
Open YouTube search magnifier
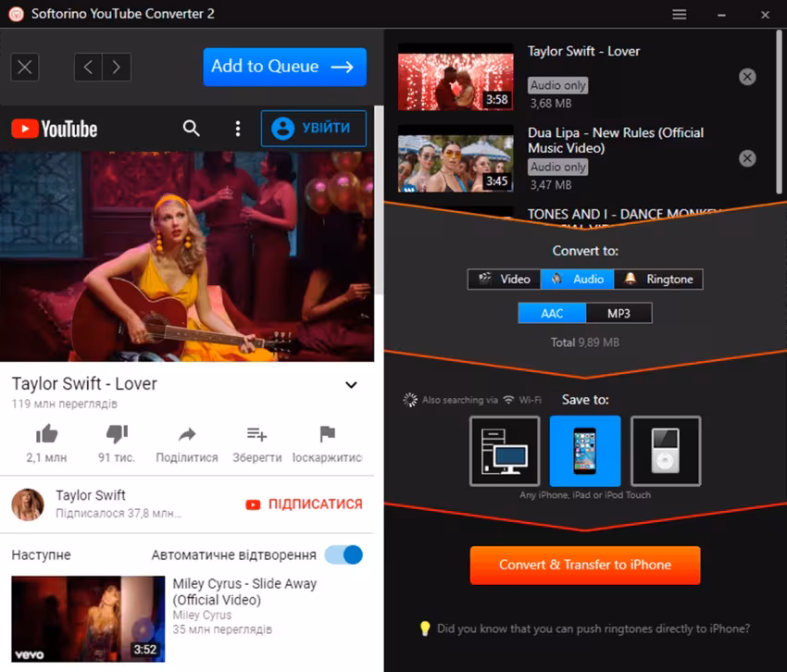[x=191, y=129]
